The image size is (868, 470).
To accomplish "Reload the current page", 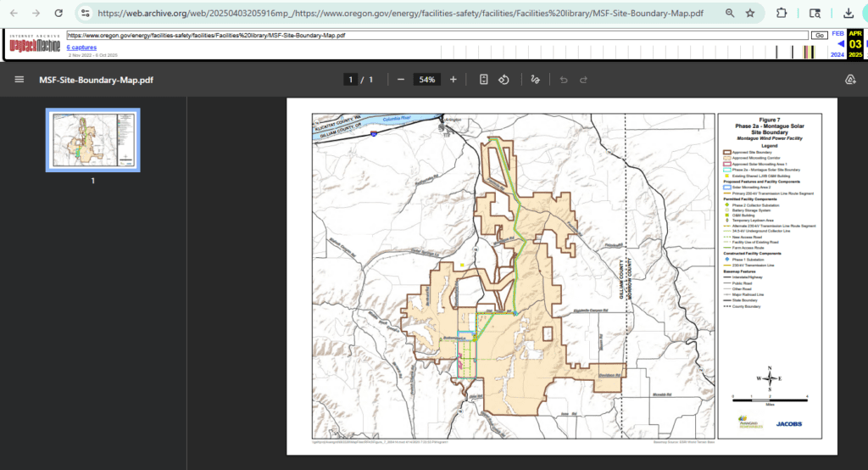I will [x=58, y=13].
